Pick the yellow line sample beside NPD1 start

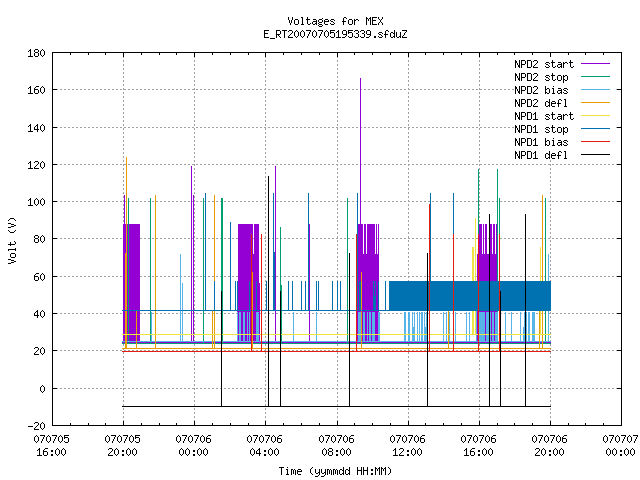[595, 116]
